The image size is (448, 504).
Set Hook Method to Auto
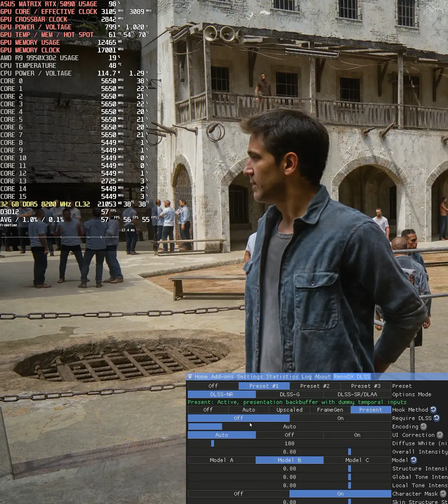tap(248, 409)
